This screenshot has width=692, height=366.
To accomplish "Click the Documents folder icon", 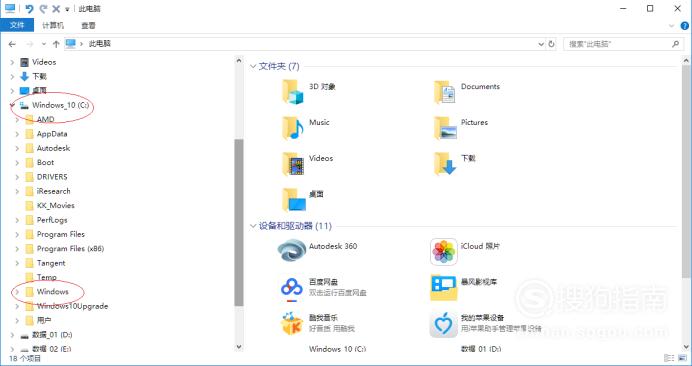I will [444, 91].
